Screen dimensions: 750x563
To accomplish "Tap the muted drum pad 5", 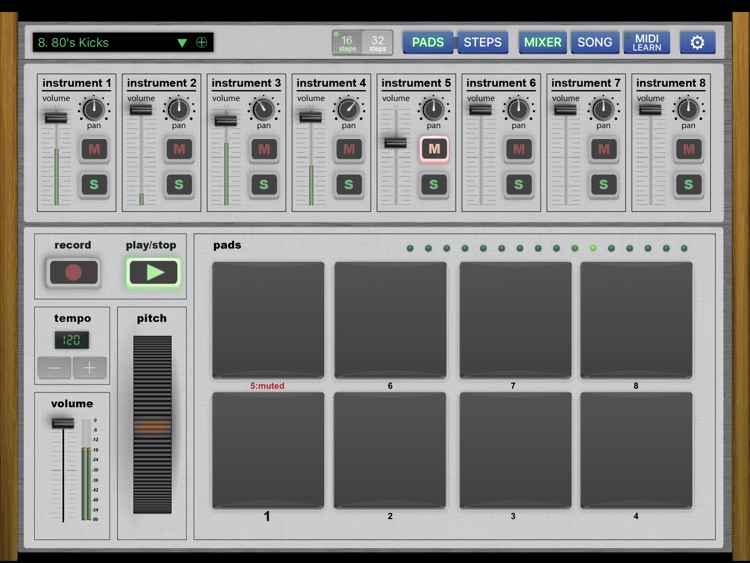I will 268,320.
